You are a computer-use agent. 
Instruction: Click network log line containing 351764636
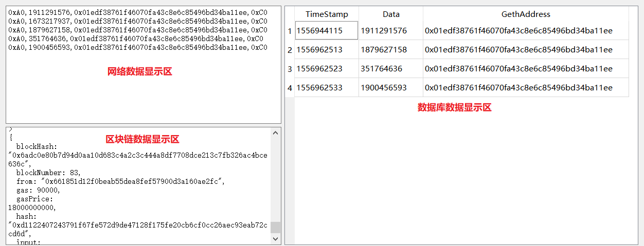[x=136, y=39]
